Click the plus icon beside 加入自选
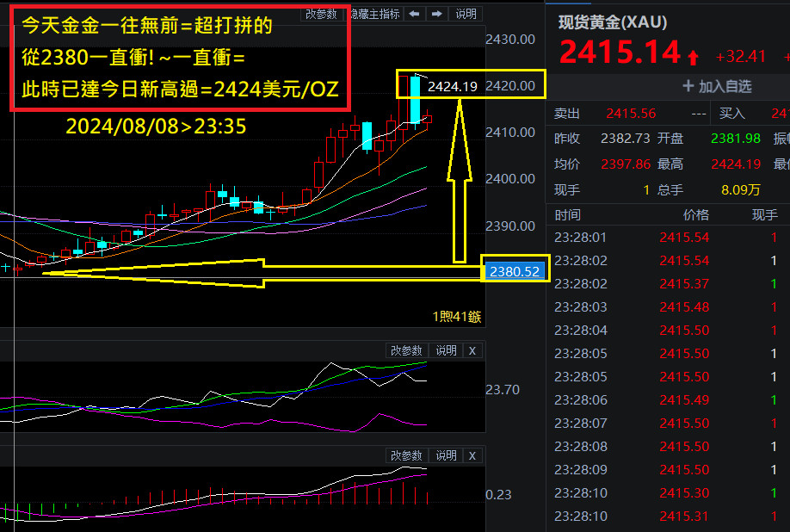 688,86
